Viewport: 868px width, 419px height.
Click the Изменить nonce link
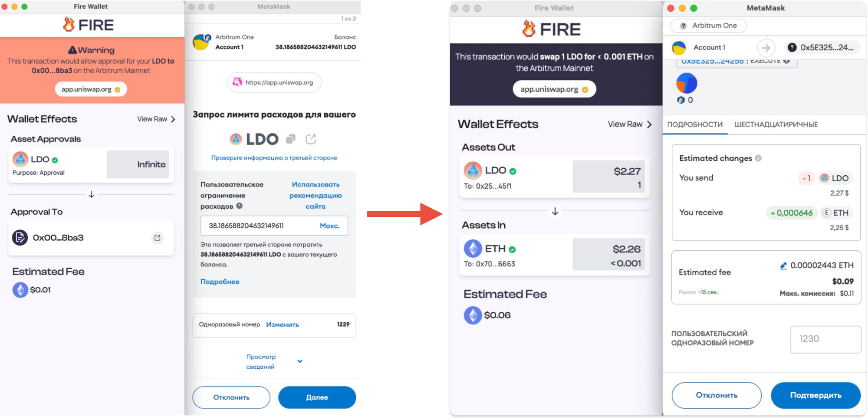[283, 324]
